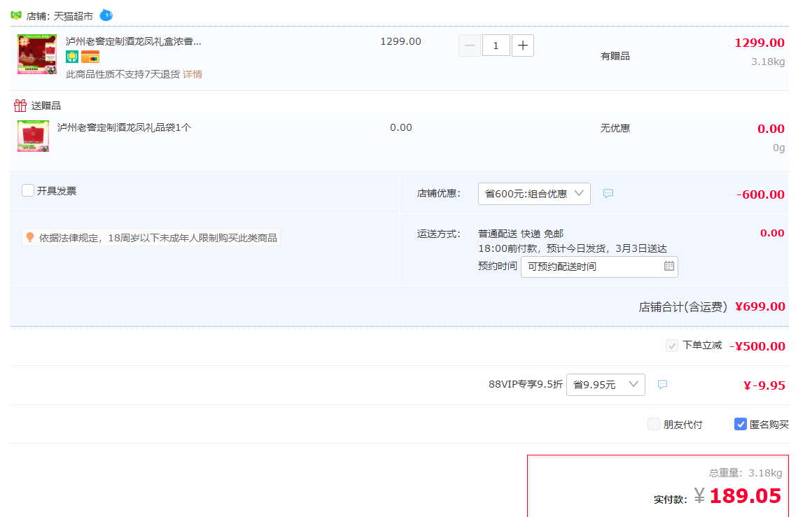This screenshot has height=517, width=812.
Task: Open the 泸州老窖定制酒龙凤礼盒浓香 product title
Action: tap(134, 41)
